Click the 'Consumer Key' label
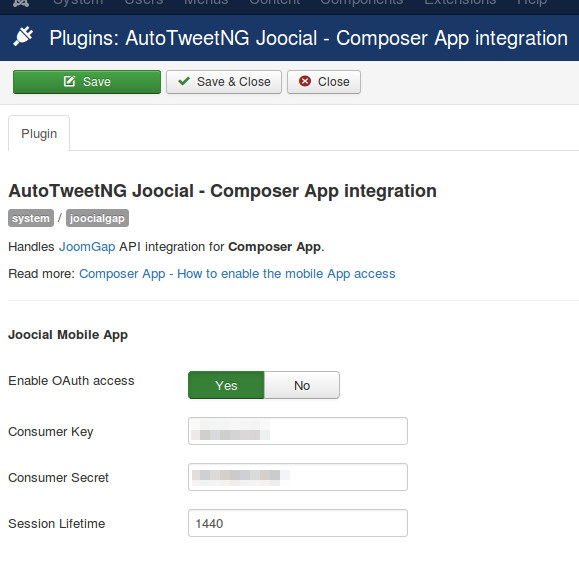579x562 pixels. point(51,432)
